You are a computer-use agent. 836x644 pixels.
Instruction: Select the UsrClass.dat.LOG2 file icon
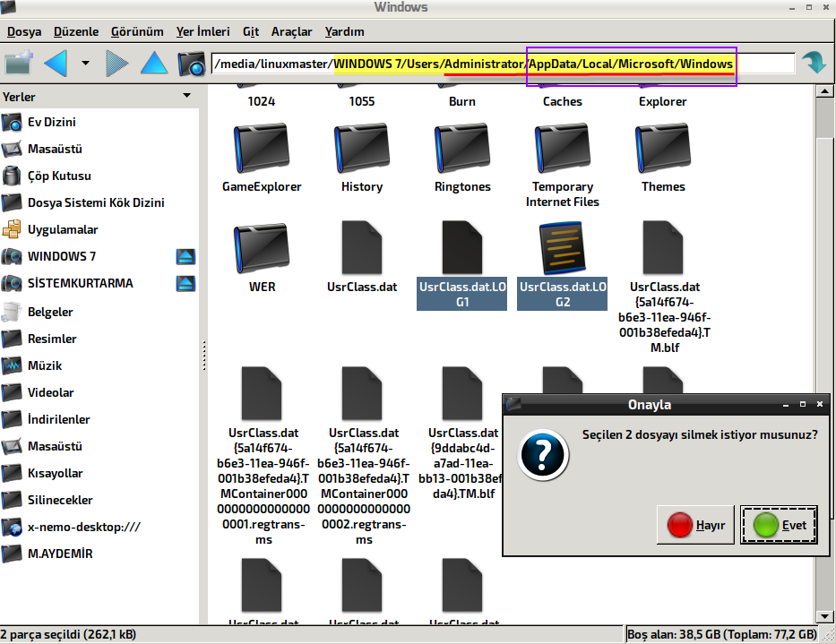coord(562,249)
